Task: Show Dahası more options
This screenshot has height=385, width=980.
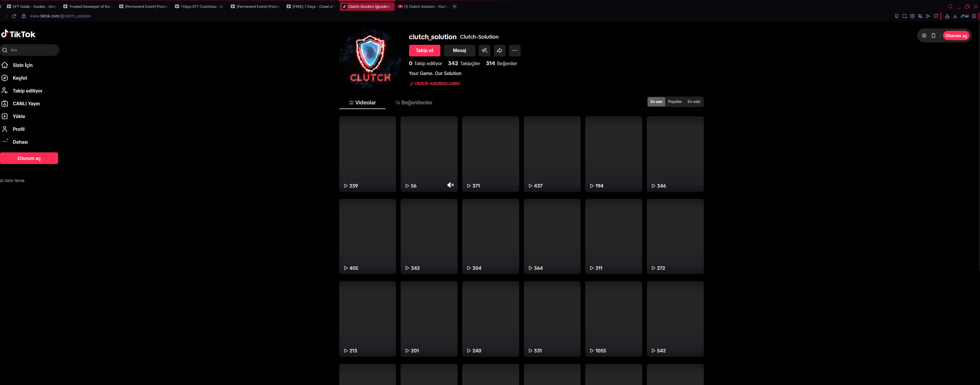Action: pyautogui.click(x=15, y=142)
